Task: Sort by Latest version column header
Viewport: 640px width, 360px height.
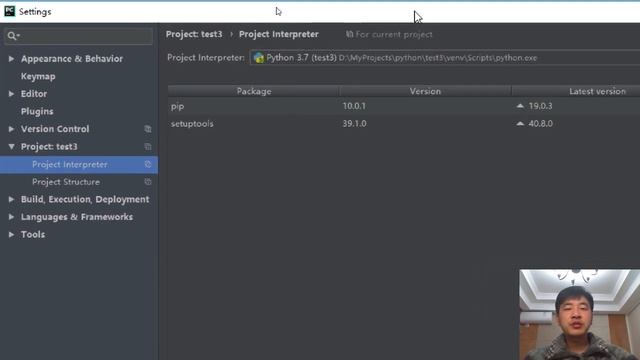Action: [597, 91]
